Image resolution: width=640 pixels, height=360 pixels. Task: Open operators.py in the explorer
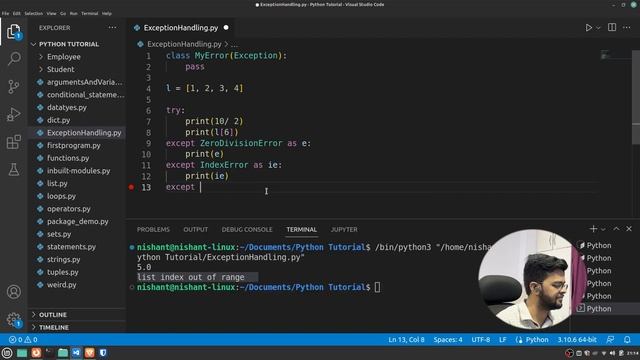tap(69, 209)
